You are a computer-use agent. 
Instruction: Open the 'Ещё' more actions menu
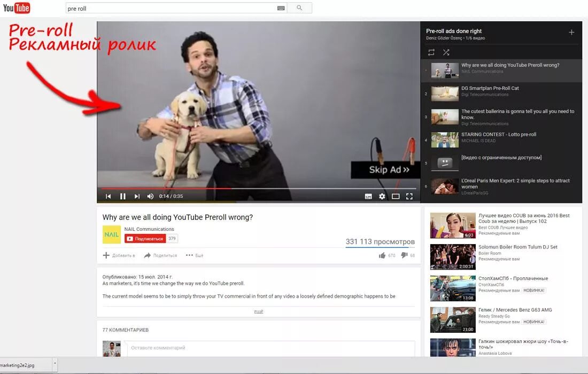click(195, 255)
